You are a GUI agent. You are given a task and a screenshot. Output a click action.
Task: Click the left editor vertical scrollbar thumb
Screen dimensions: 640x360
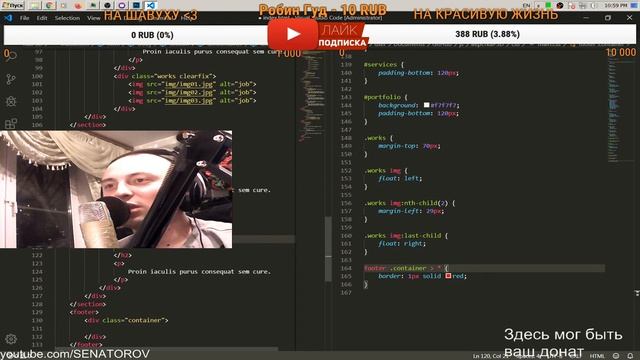pyautogui.click(x=329, y=249)
